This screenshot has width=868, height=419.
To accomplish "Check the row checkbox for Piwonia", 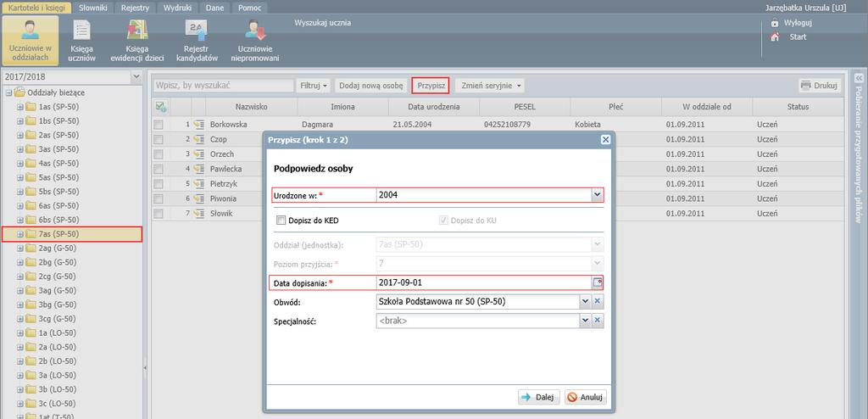I will pyautogui.click(x=159, y=198).
